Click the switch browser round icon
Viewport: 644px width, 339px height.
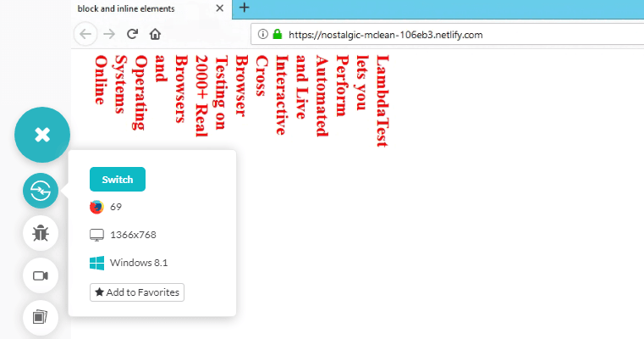tap(41, 191)
